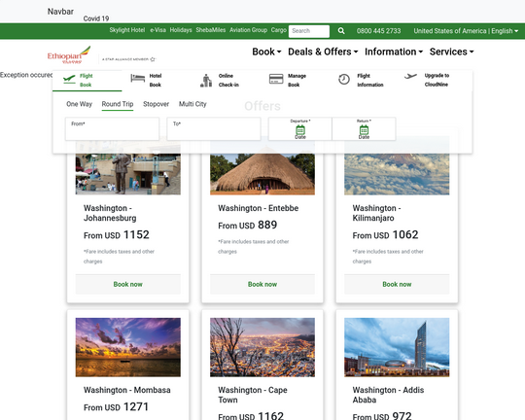Viewport: 525px width, 420px height.
Task: Expand the Services dropdown menu
Action: tap(452, 52)
